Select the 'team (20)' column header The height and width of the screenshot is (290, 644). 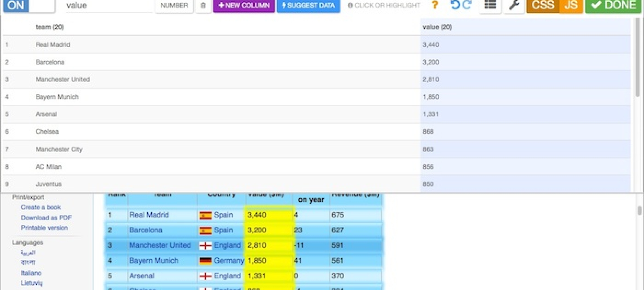(50, 27)
